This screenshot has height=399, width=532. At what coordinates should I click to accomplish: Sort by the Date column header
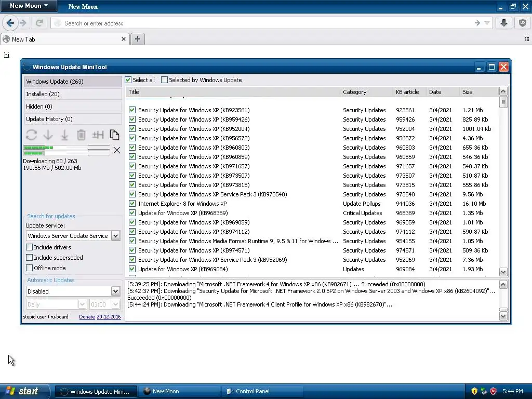pos(443,92)
